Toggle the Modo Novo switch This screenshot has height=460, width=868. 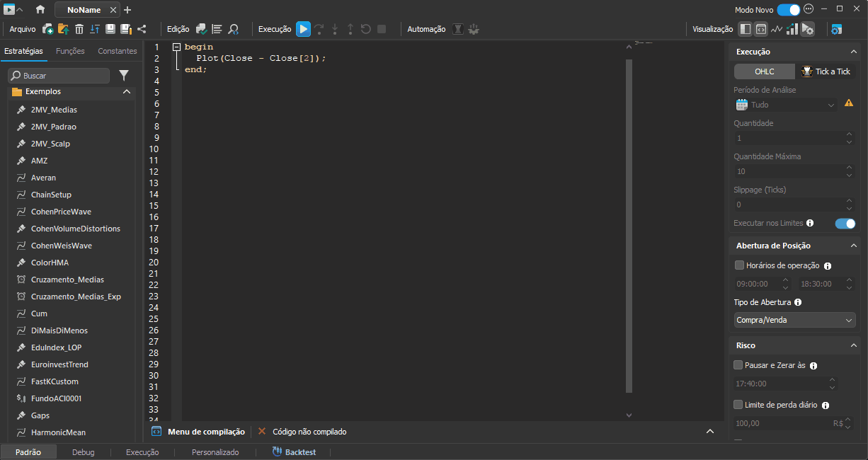[x=788, y=9]
